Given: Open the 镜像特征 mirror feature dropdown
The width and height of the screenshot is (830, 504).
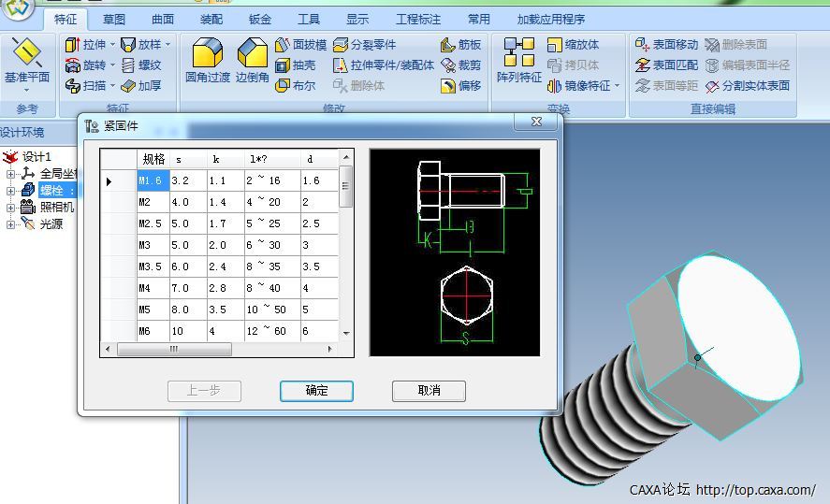Looking at the screenshot, I should click(618, 86).
